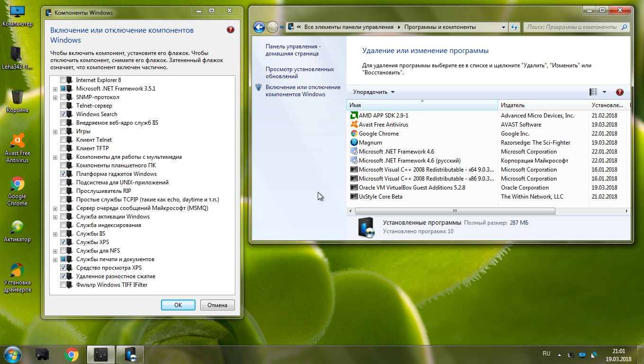Expand Сервер очереди сообщений MSMQ node

pyautogui.click(x=55, y=209)
